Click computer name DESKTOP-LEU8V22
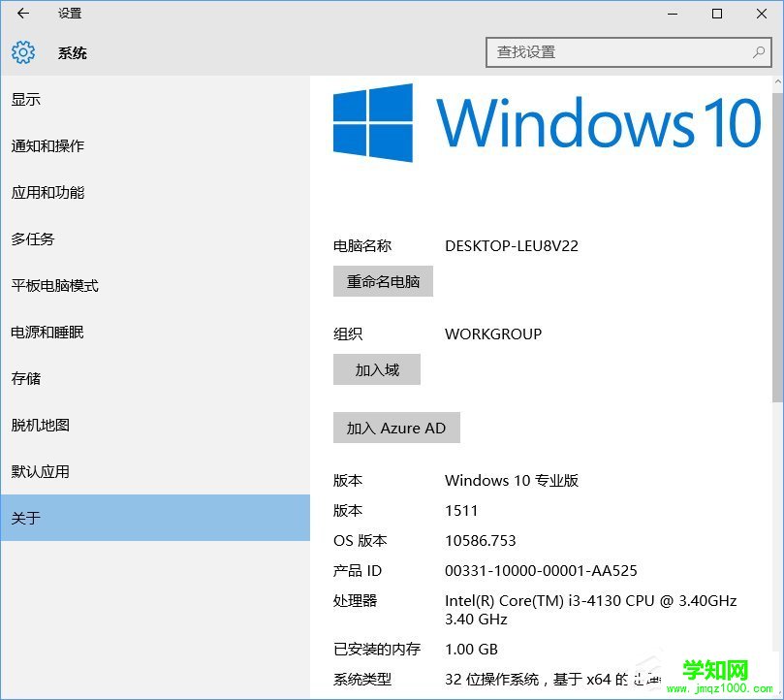The image size is (784, 700). coord(512,246)
